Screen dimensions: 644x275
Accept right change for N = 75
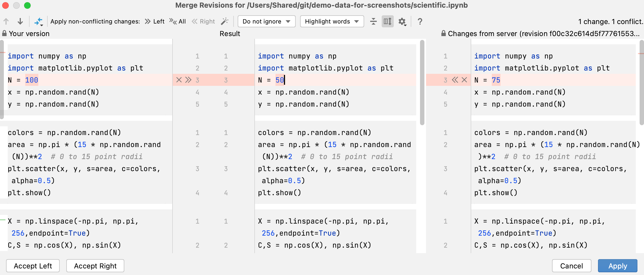click(455, 80)
